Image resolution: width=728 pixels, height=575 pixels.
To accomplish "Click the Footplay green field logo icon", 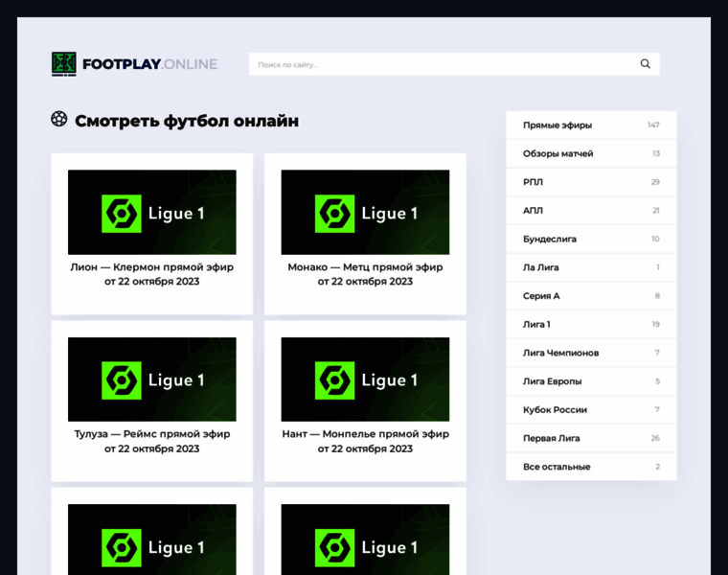I will pos(63,64).
